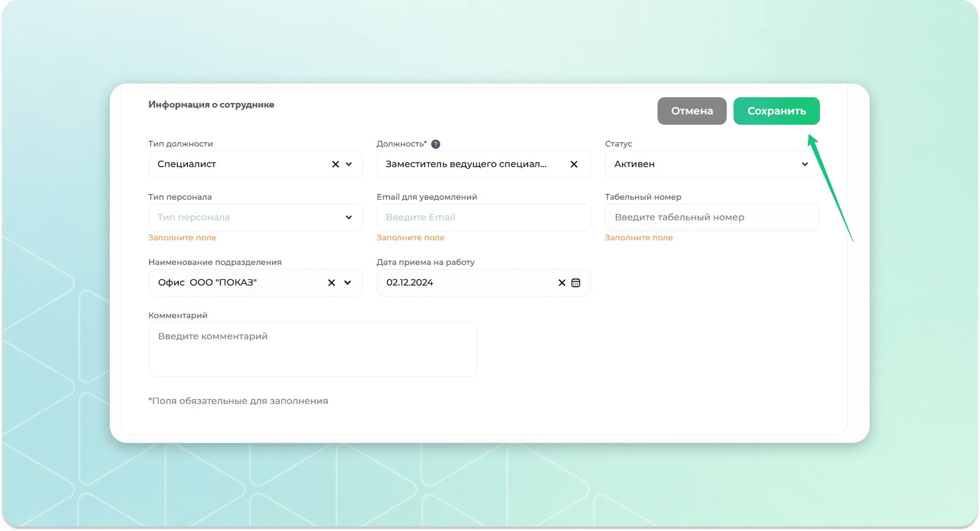Clear the Тип должности selection
The height and width of the screenshot is (531, 980).
point(336,164)
